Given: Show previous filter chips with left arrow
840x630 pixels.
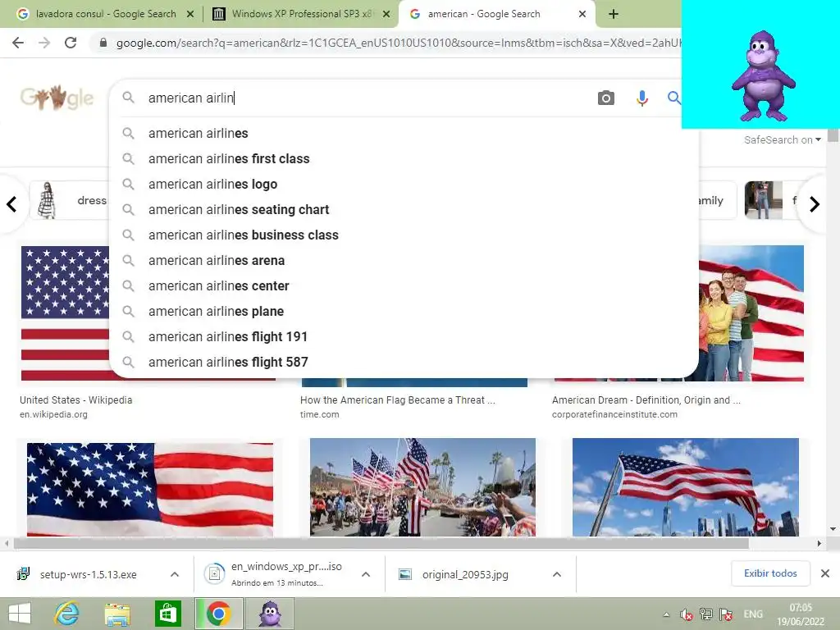Looking at the screenshot, I should (x=11, y=204).
